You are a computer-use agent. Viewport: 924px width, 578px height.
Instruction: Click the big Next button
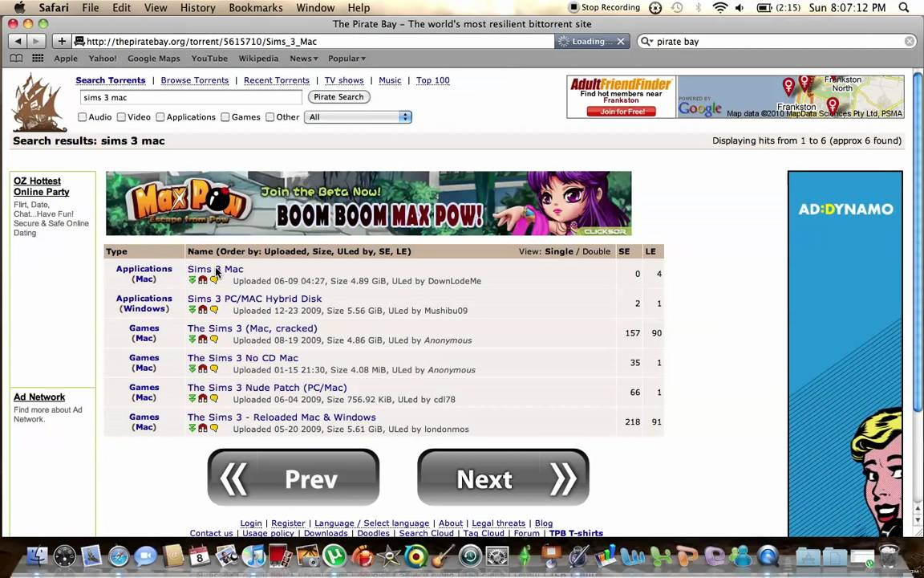tap(503, 477)
